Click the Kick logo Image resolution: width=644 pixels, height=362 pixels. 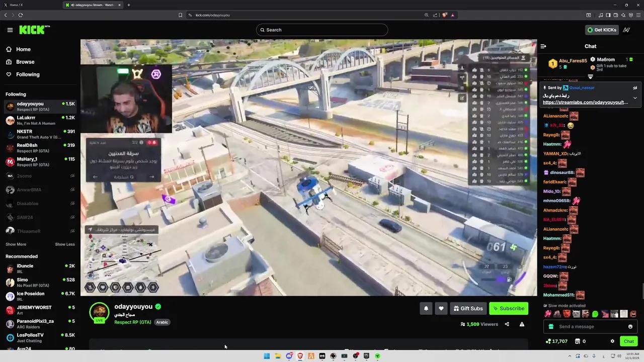31,30
